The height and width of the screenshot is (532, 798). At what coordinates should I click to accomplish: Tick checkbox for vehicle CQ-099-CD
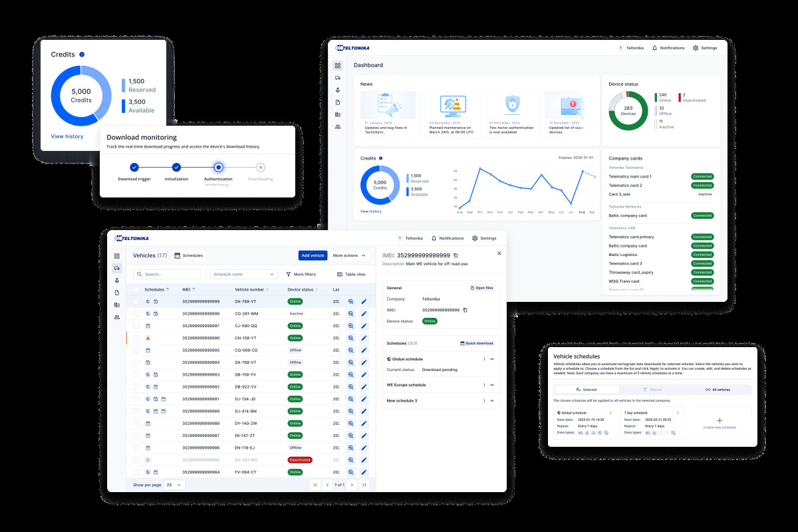[136, 350]
